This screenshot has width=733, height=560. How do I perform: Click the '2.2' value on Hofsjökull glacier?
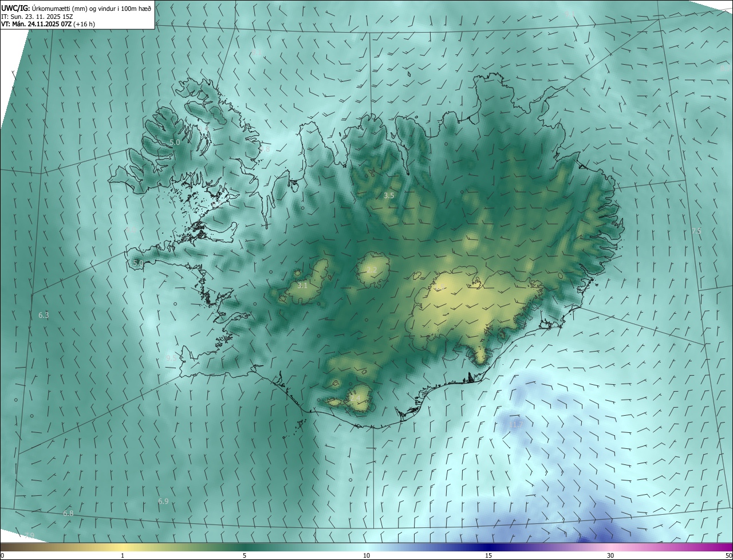(372, 270)
